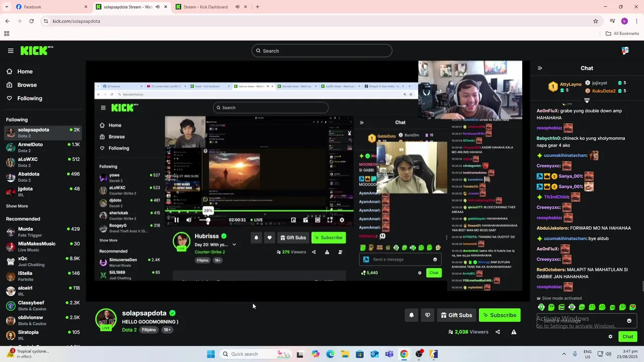The width and height of the screenshot is (644, 362).
Task: Open the Chrome three-dot menu
Action: (636, 21)
